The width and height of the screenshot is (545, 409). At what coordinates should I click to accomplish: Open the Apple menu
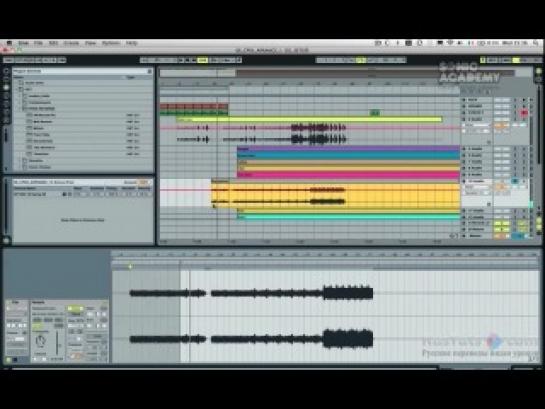point(9,43)
